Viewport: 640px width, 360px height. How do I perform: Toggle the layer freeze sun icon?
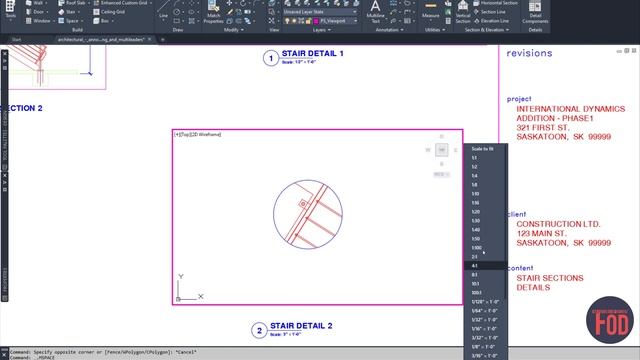pyautogui.click(x=294, y=21)
